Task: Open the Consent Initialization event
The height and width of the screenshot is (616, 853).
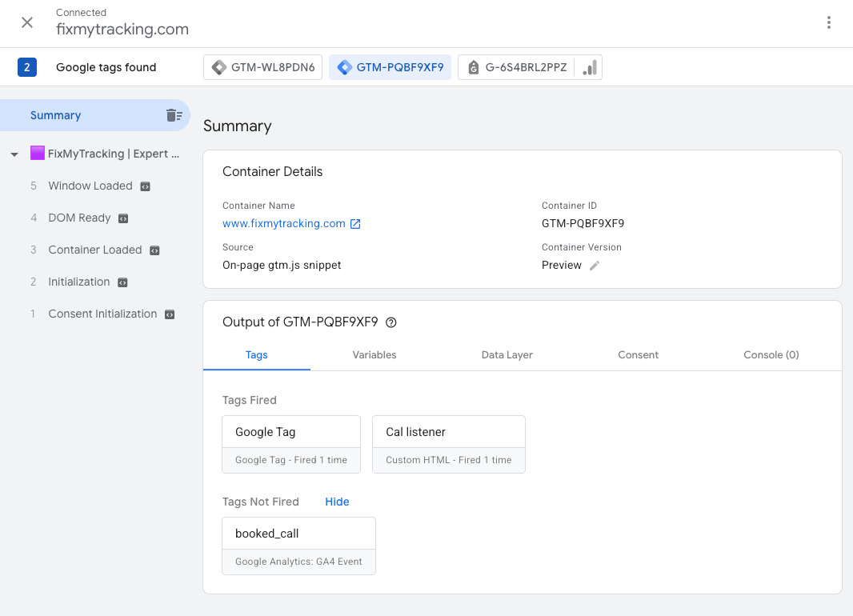Action: (102, 314)
